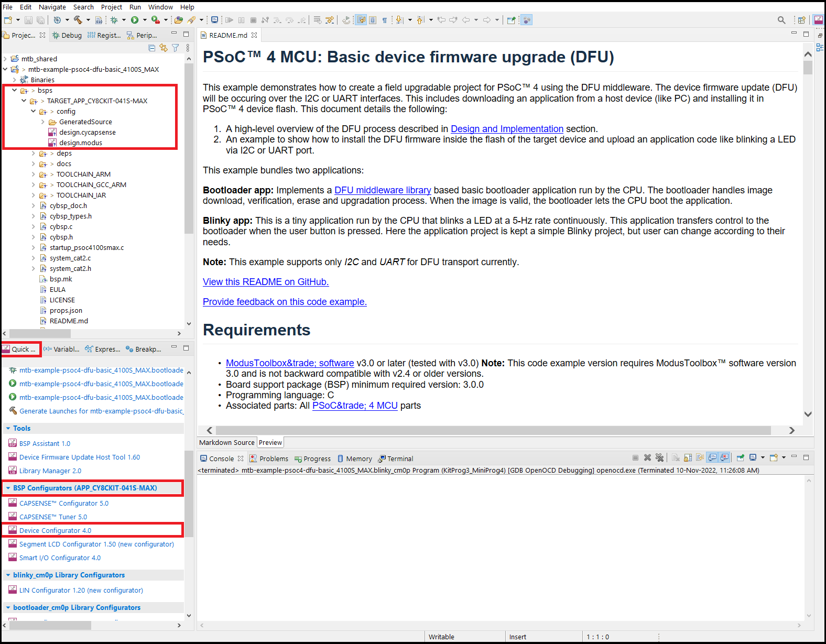Screen dimensions: 826x644
Task: Open DFU middleware library link
Action: click(x=383, y=190)
